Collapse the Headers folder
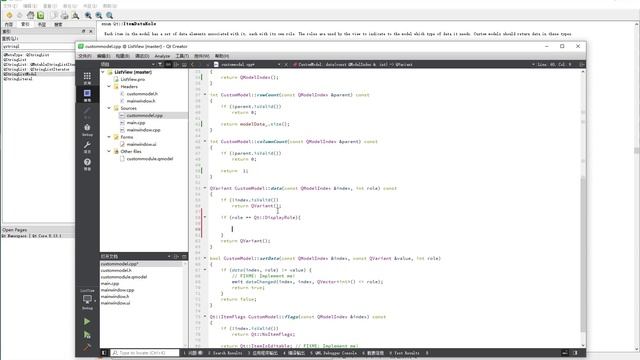Viewport: 640px width, 360px height. pyautogui.click(x=109, y=87)
